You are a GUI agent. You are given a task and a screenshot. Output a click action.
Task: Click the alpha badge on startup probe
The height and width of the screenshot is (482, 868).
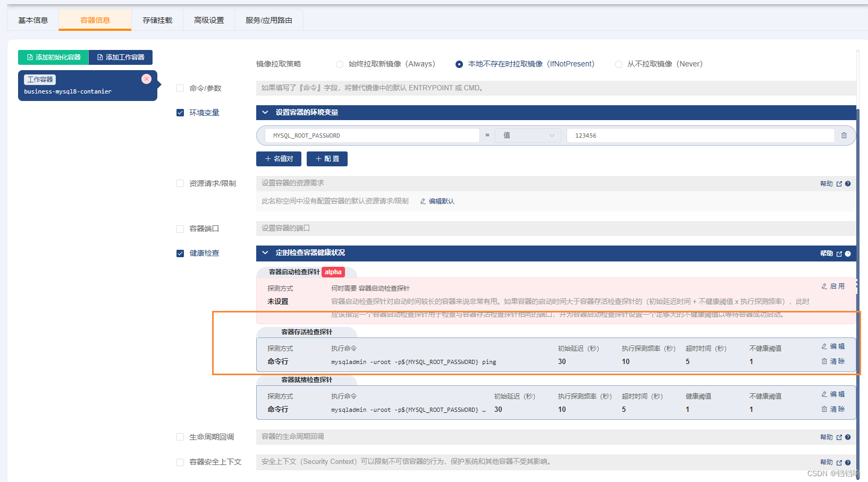[333, 272]
